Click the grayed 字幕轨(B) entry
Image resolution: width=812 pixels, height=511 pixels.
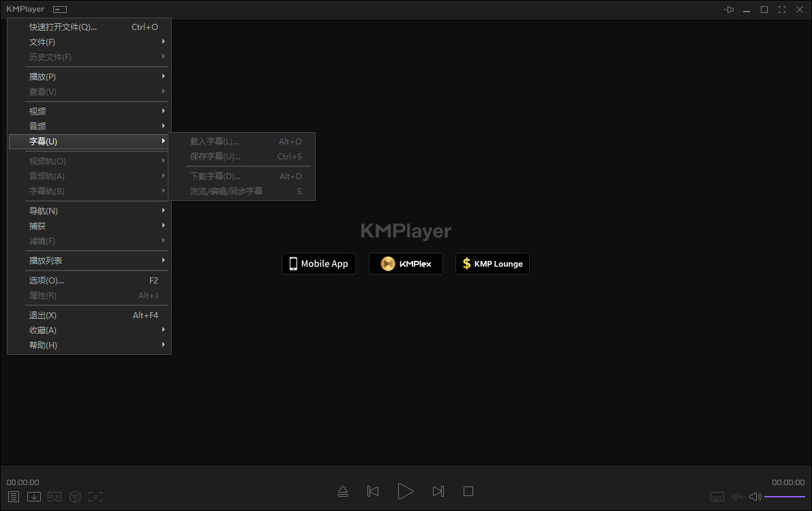pos(89,191)
